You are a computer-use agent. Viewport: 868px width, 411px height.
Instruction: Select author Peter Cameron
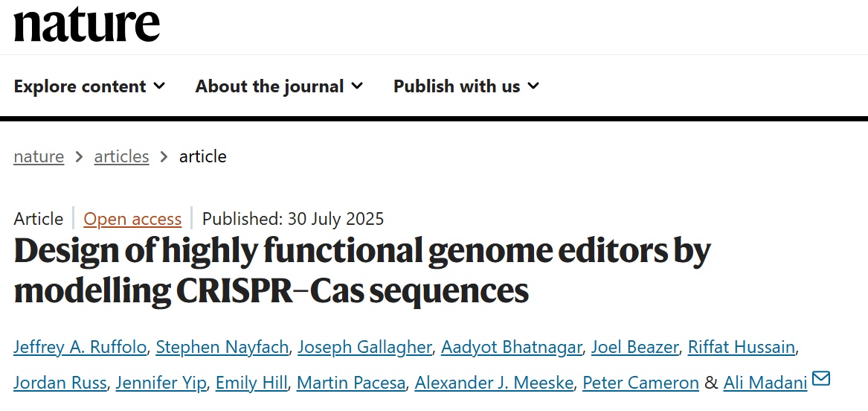(x=640, y=383)
